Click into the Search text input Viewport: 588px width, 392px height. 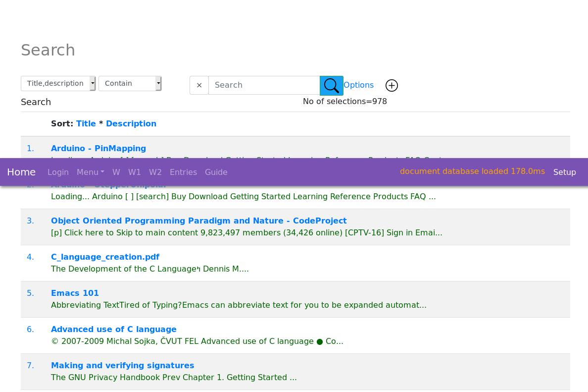click(x=264, y=85)
